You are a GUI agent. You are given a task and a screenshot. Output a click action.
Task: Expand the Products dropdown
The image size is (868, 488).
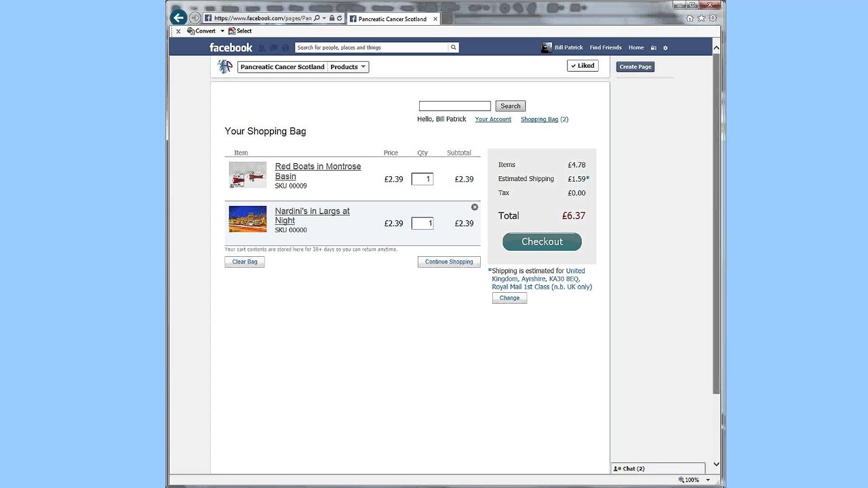348,67
